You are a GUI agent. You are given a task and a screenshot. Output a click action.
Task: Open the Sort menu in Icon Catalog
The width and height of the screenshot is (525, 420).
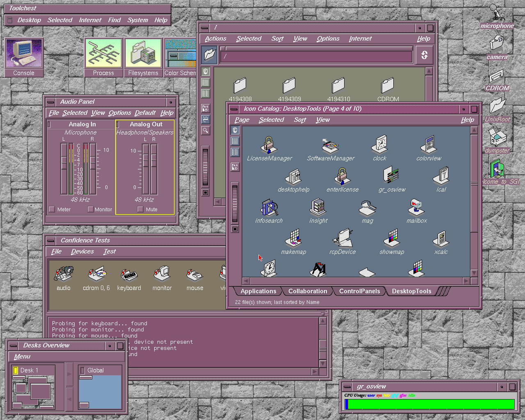pyautogui.click(x=300, y=120)
